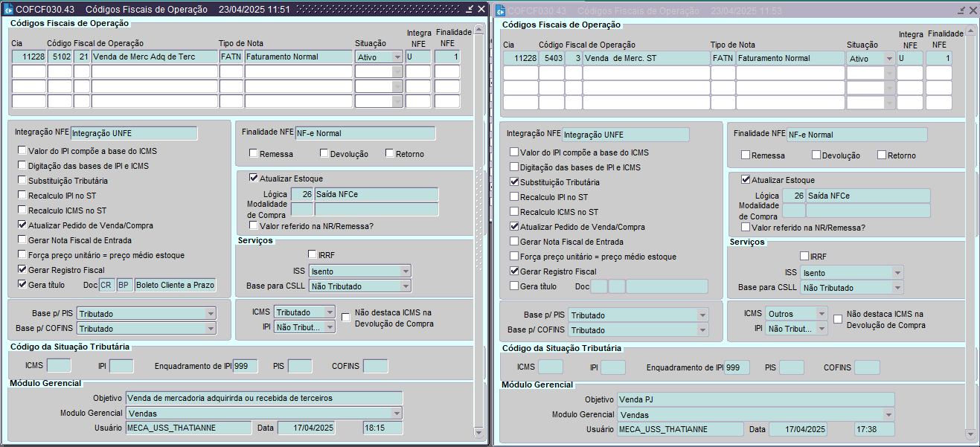Enable IRRF checkbox in the left window

pyautogui.click(x=312, y=255)
